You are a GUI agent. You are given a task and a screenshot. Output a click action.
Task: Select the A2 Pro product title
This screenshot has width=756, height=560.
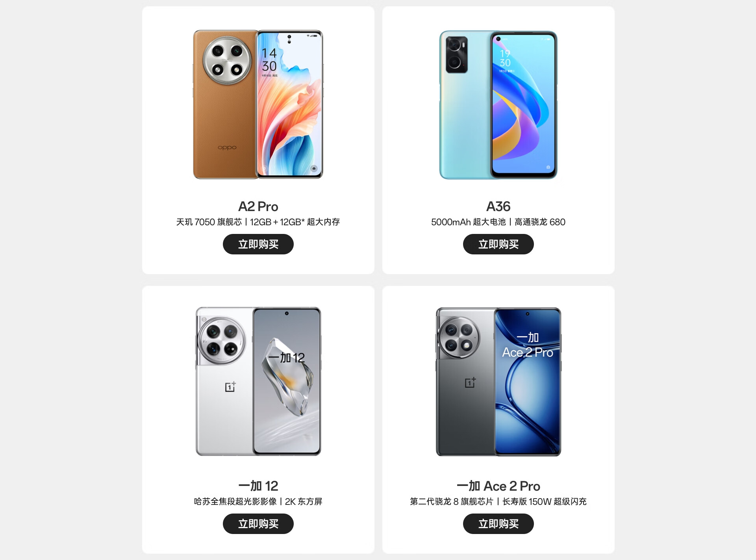(x=258, y=206)
